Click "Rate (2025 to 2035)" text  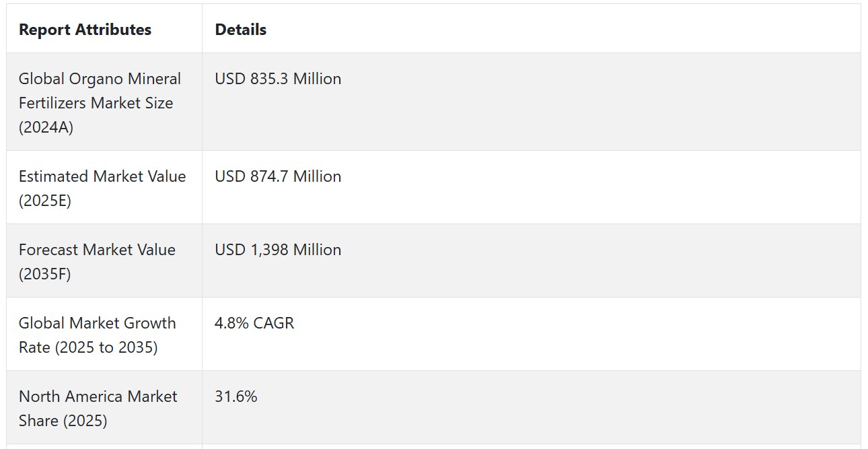[88, 347]
